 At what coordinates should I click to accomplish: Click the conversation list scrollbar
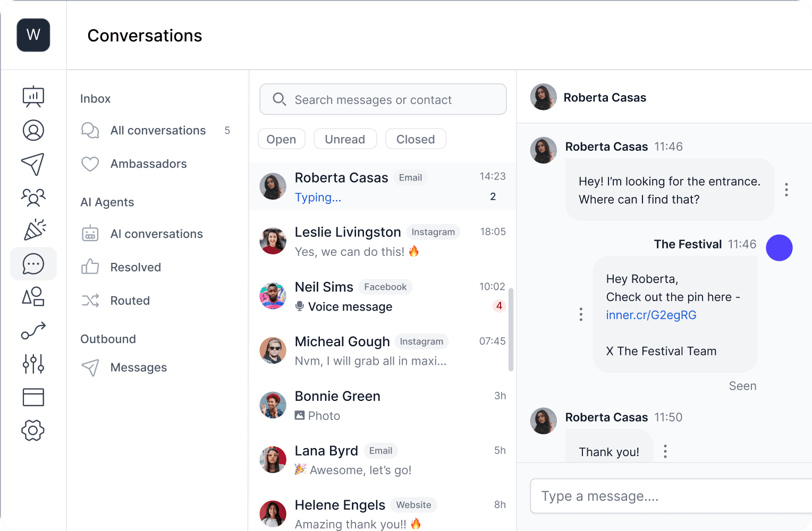(x=511, y=329)
